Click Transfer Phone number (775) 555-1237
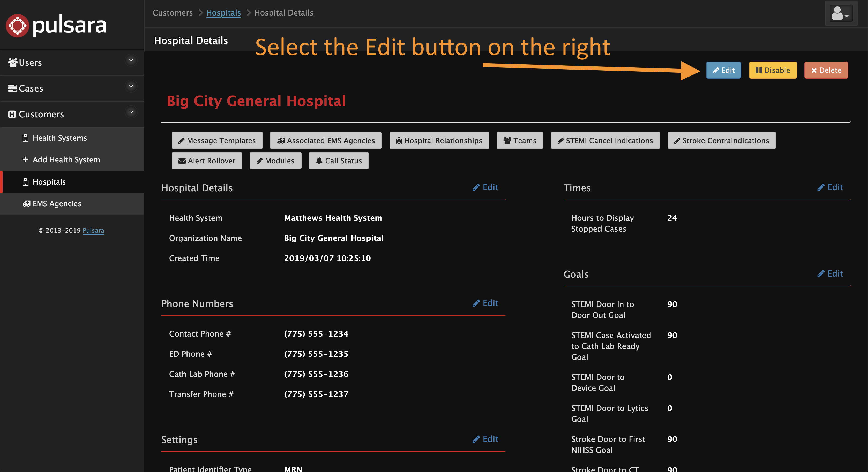 [316, 394]
